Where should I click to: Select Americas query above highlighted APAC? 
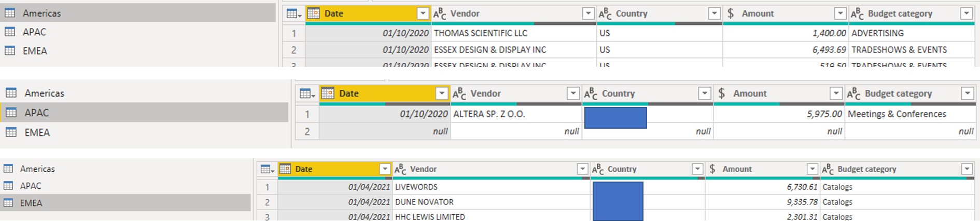pos(144,93)
